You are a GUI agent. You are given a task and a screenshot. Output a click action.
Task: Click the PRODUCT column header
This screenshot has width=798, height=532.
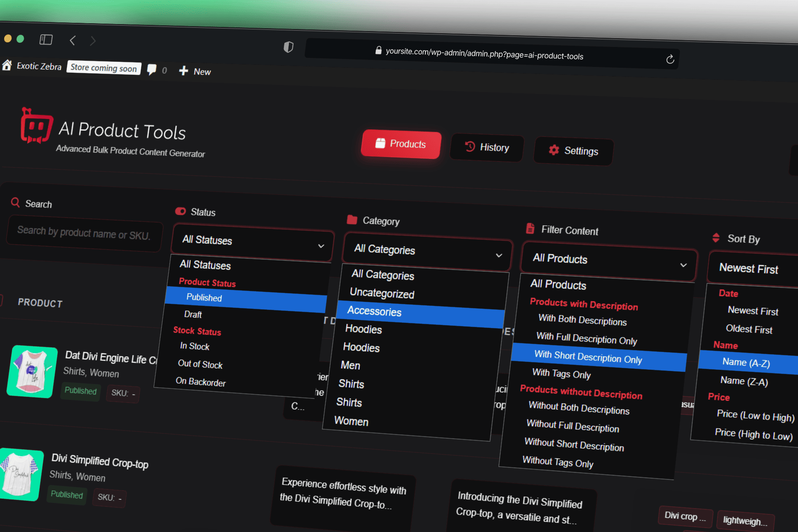click(x=40, y=303)
